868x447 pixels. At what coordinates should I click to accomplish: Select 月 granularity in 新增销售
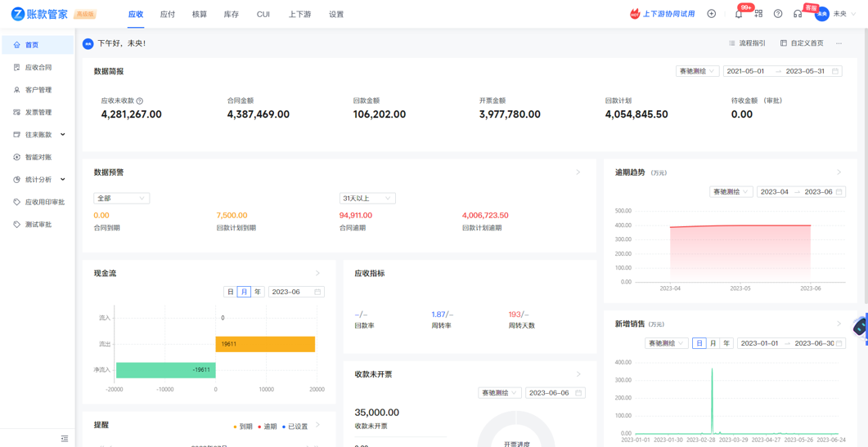tap(713, 343)
